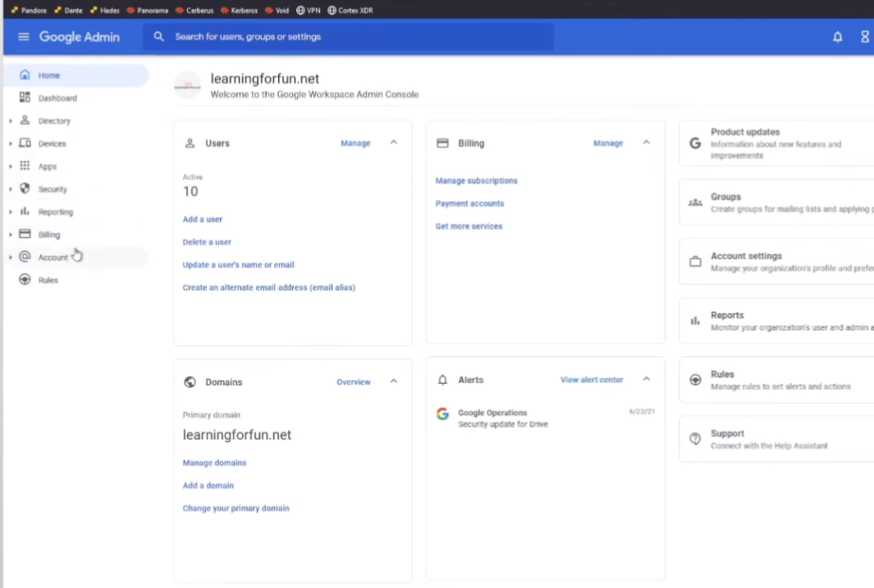Image resolution: width=874 pixels, height=588 pixels.
Task: Open the notifications bell
Action: pyautogui.click(x=837, y=37)
